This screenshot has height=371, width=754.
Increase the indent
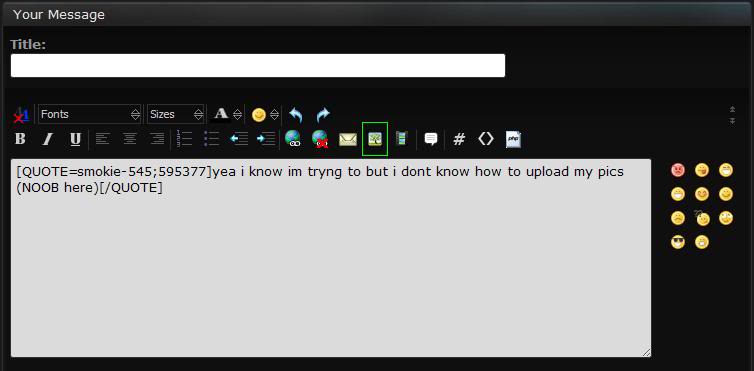(x=266, y=139)
